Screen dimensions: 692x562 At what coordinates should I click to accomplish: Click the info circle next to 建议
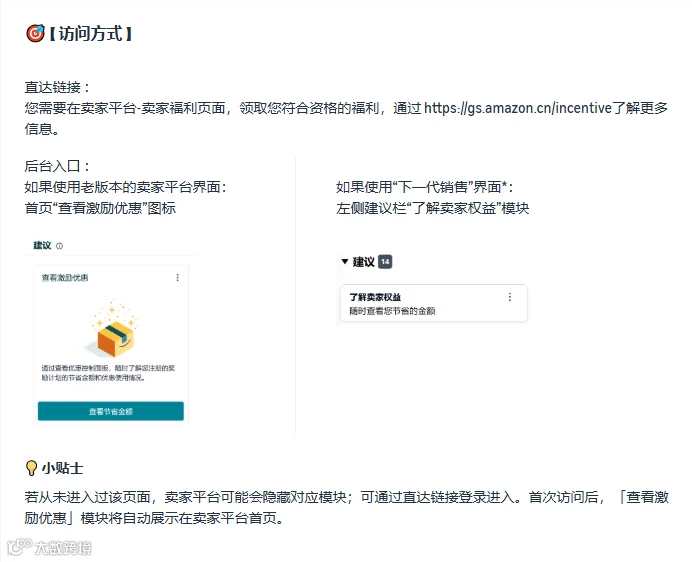60,246
